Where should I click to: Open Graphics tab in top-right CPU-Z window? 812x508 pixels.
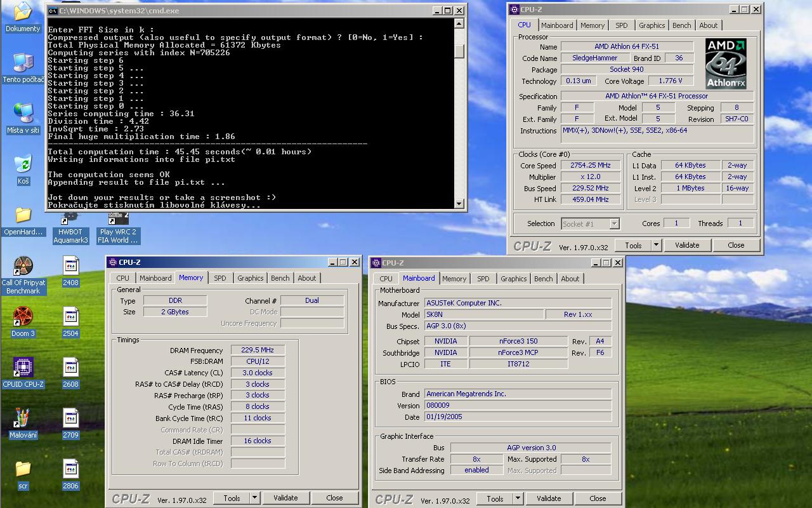tap(652, 25)
